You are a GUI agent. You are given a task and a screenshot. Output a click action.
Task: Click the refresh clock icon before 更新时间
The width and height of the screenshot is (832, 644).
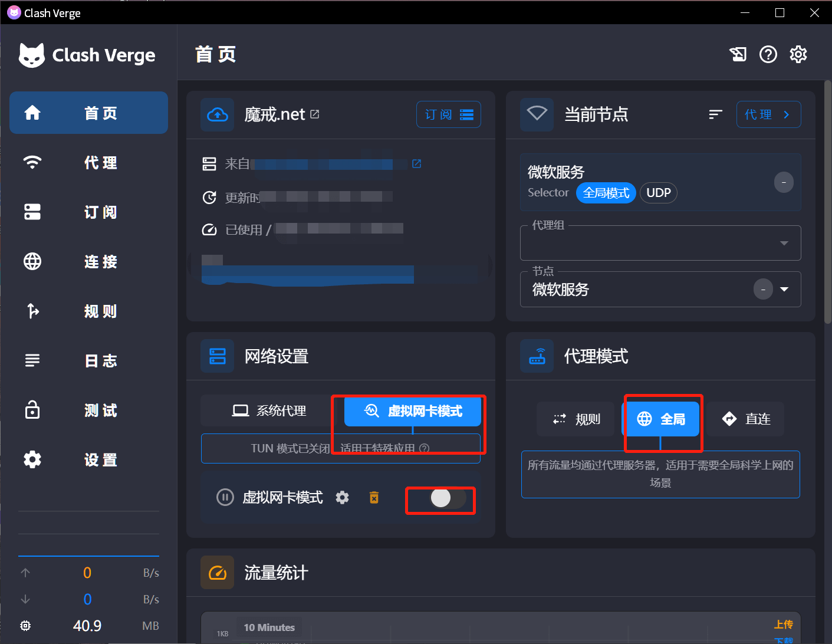click(209, 197)
